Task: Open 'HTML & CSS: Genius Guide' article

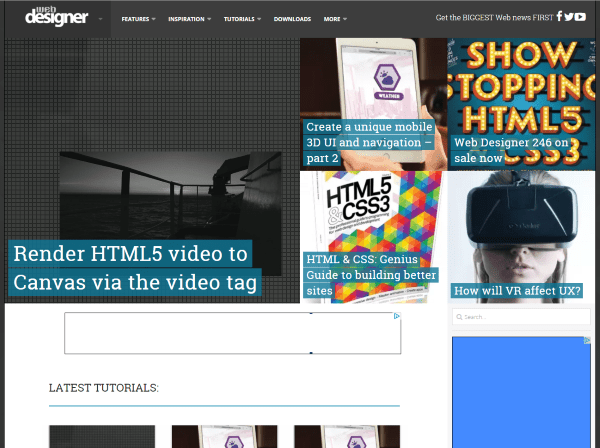Action: point(371,275)
